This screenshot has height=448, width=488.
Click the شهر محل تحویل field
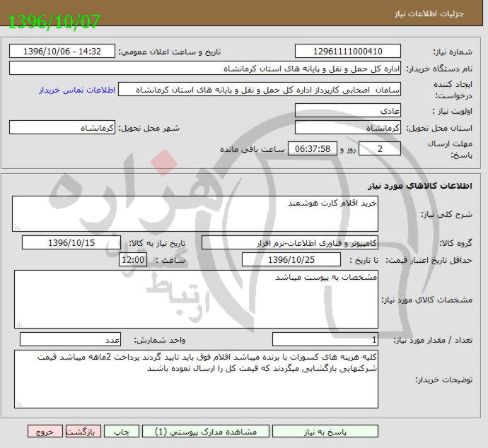pyautogui.click(x=62, y=127)
